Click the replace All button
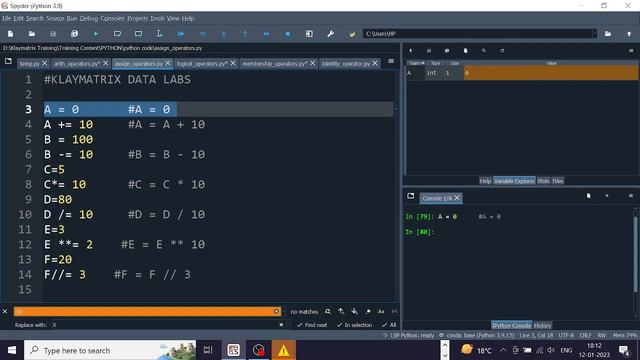The image size is (640, 360). 389,325
